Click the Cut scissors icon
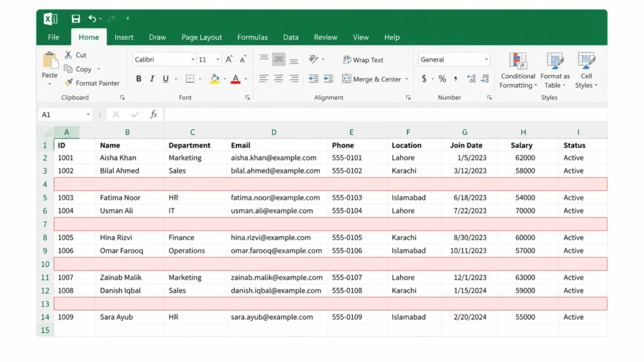Image resolution: width=644 pixels, height=362 pixels. click(68, 55)
